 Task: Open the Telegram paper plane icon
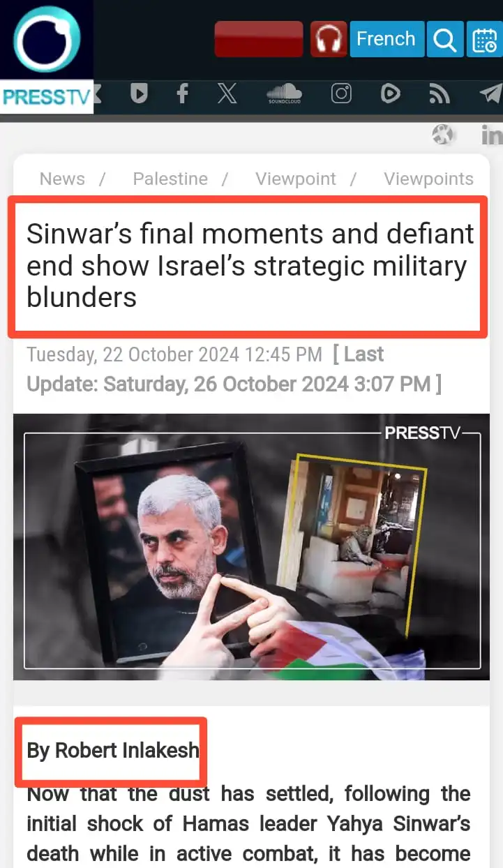tap(490, 93)
